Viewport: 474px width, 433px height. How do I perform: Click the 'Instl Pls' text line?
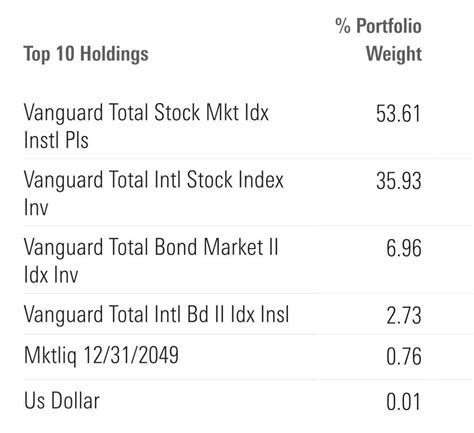(x=56, y=140)
